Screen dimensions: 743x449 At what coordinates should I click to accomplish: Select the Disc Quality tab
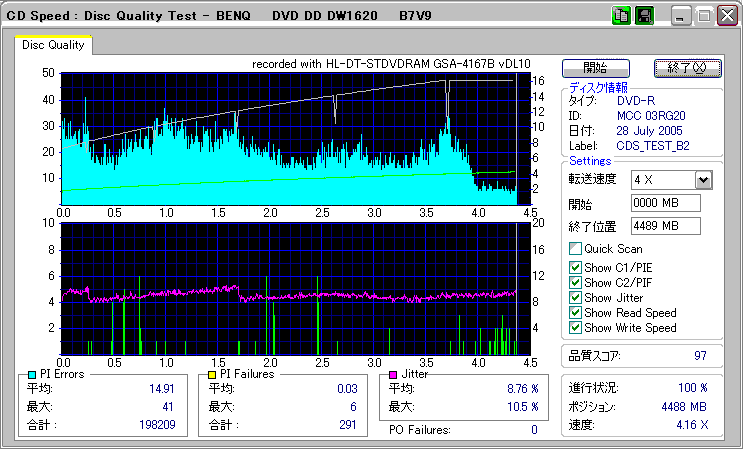[53, 45]
